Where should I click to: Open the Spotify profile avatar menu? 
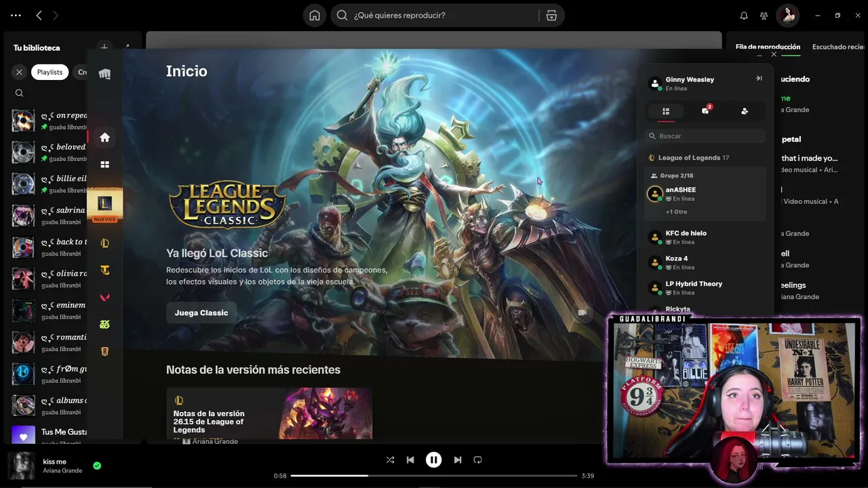point(788,15)
